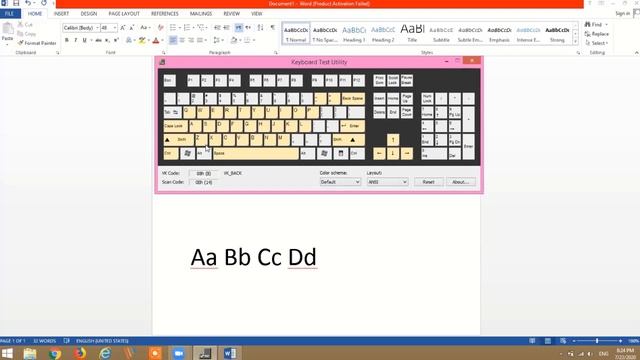Screen dimensions: 640x360
Task: Click the Cut command in Word ribbon
Action: coord(25,25)
